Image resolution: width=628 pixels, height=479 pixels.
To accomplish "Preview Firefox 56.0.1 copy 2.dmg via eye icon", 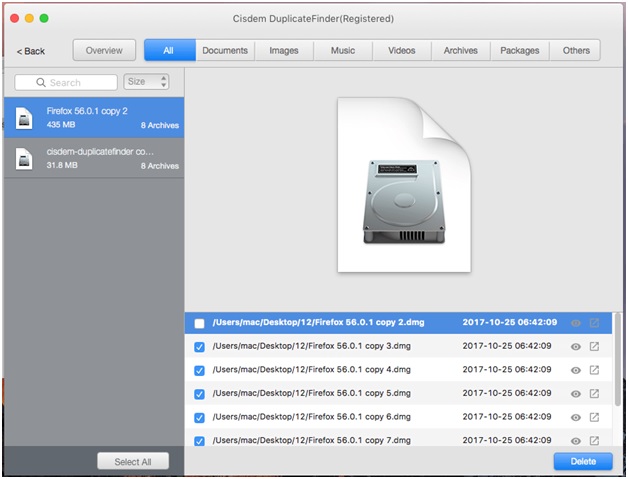I will click(576, 323).
